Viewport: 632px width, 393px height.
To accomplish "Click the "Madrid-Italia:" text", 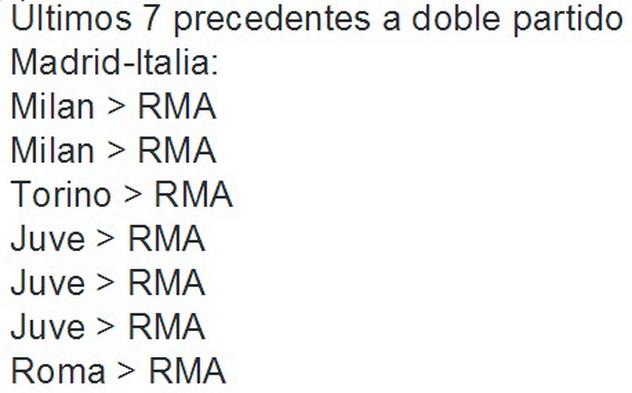I will 114,62.
